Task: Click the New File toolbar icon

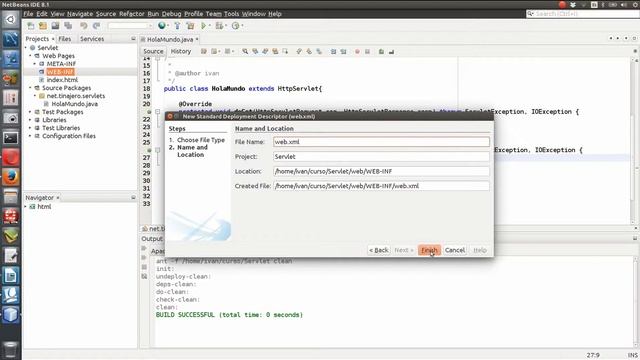Action: [31, 26]
